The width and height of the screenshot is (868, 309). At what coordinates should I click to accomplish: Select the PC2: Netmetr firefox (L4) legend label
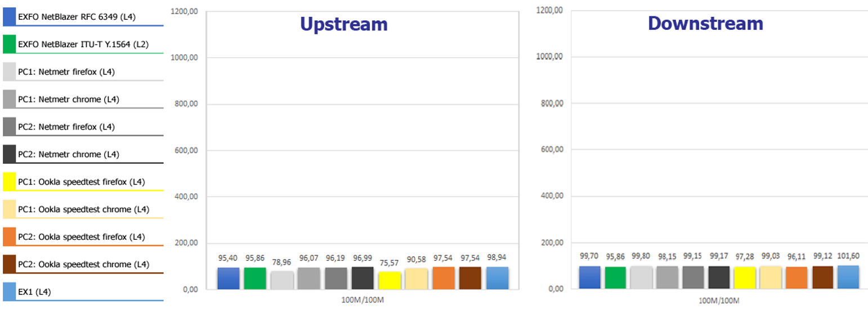[66, 127]
